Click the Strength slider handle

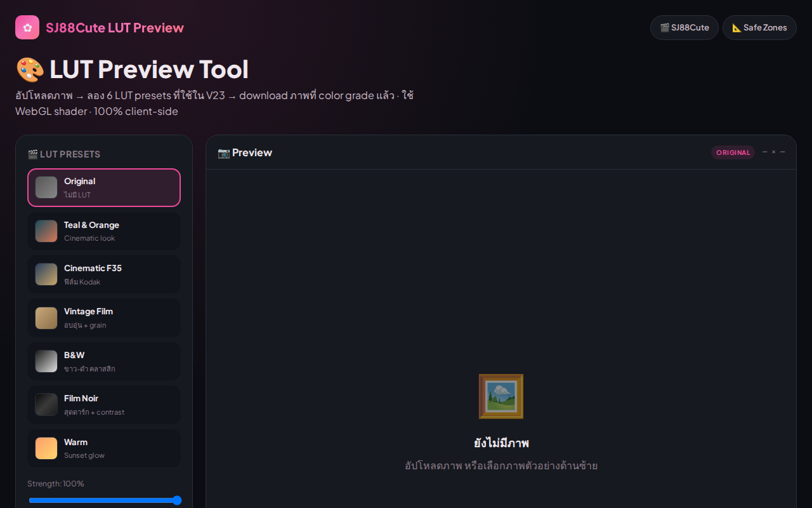pos(177,500)
